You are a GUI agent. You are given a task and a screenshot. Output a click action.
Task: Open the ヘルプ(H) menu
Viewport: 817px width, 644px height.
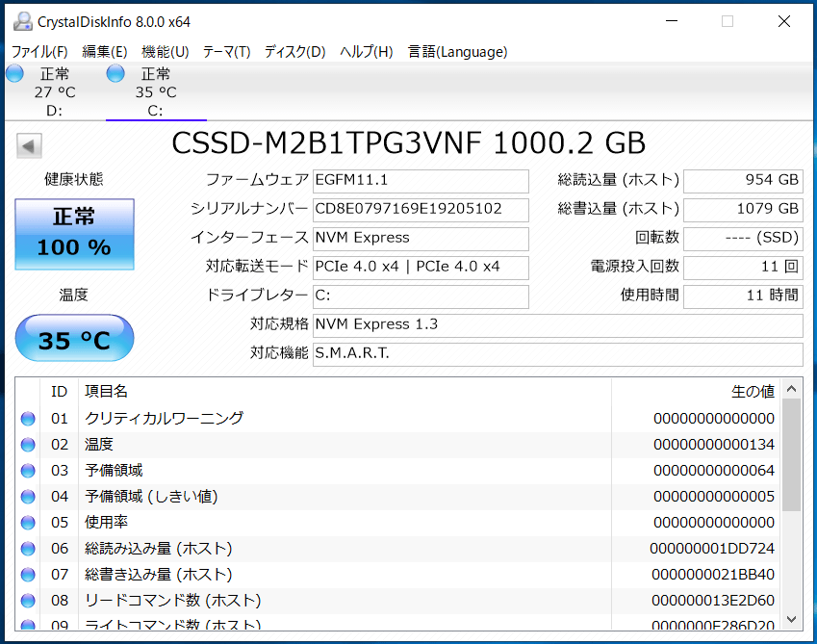pos(367,52)
